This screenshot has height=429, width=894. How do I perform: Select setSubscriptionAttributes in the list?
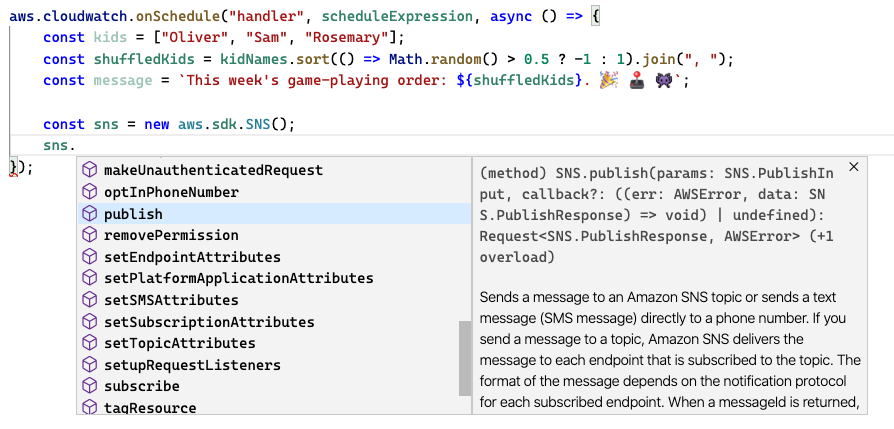274,321
